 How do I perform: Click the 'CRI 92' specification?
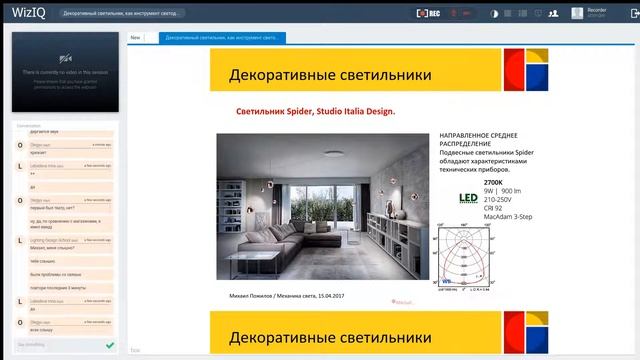pyautogui.click(x=493, y=208)
